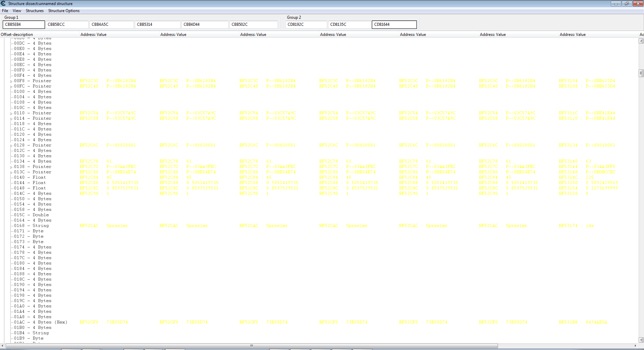Open the View menu

[x=17, y=11]
